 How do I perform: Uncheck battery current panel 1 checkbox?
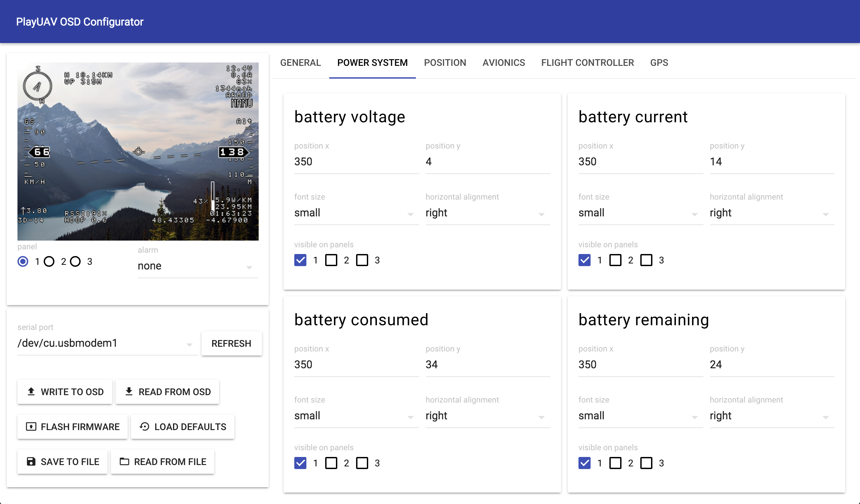click(x=584, y=260)
